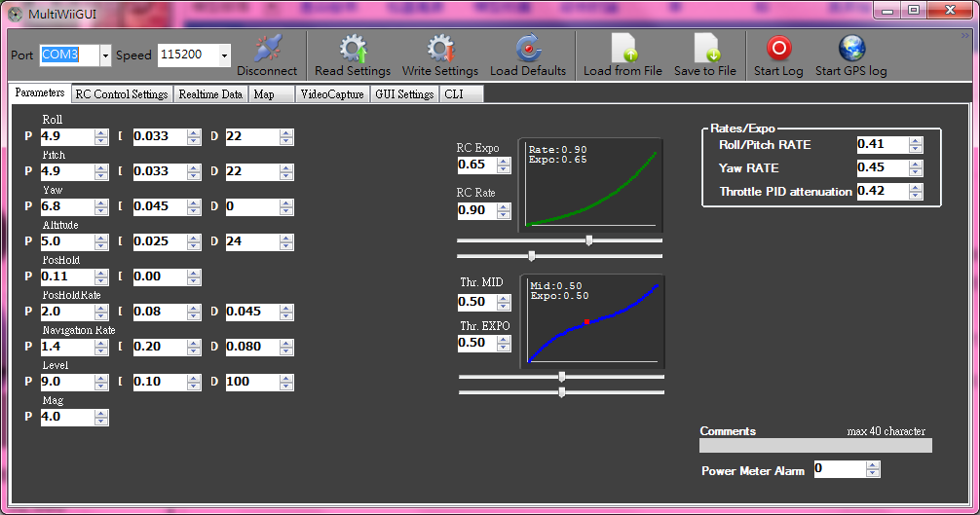Click the blue throttle curve graph
The width and height of the screenshot is (980, 515).
[592, 321]
